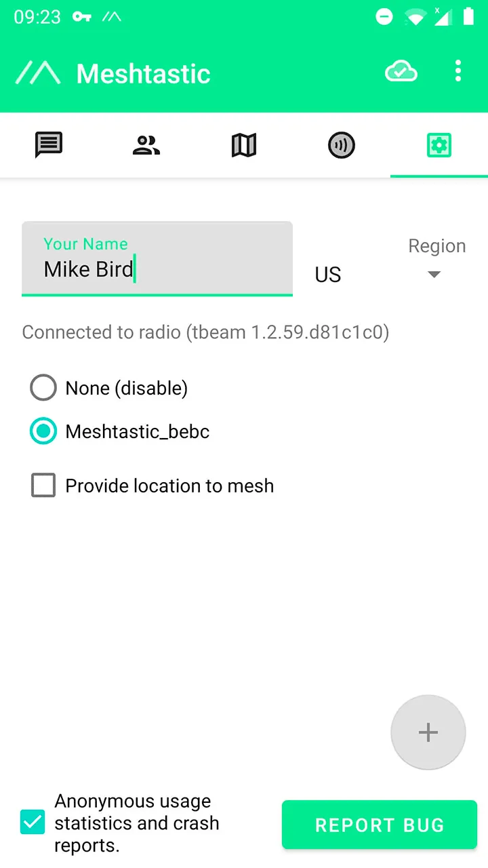Image resolution: width=488 pixels, height=868 pixels.
Task: Open the three-dot overflow menu
Action: click(458, 71)
